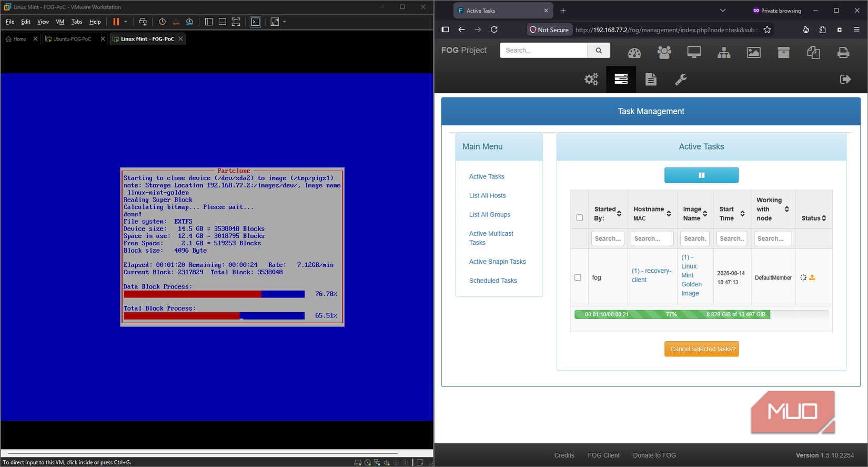Click the CD/DVD status icon in VMware
Viewport: 868px width, 467px height.
[367, 463]
